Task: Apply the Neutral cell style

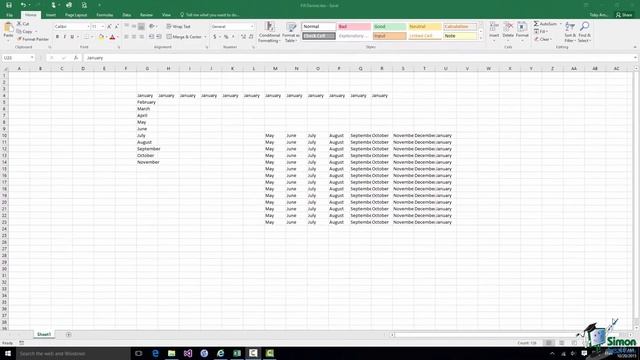Action: [x=424, y=27]
